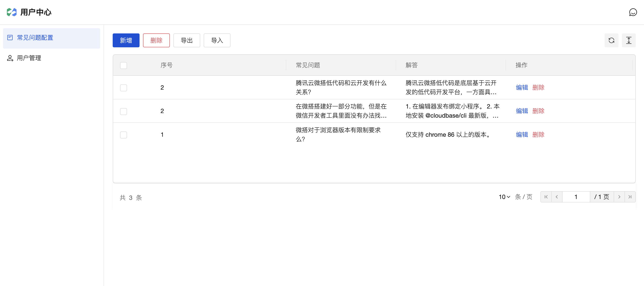Click the 新增 button

[126, 40]
